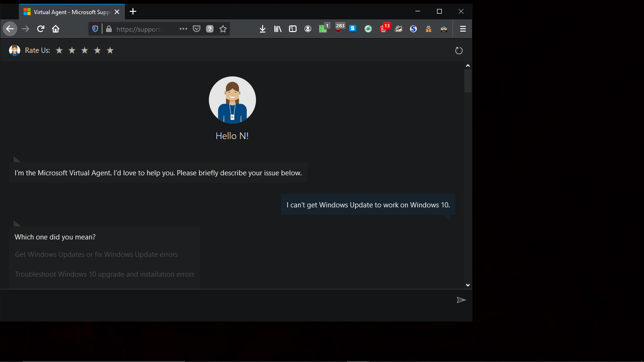Toggle the Firefox sidebar view
644x362 pixels.
pyautogui.click(x=293, y=29)
